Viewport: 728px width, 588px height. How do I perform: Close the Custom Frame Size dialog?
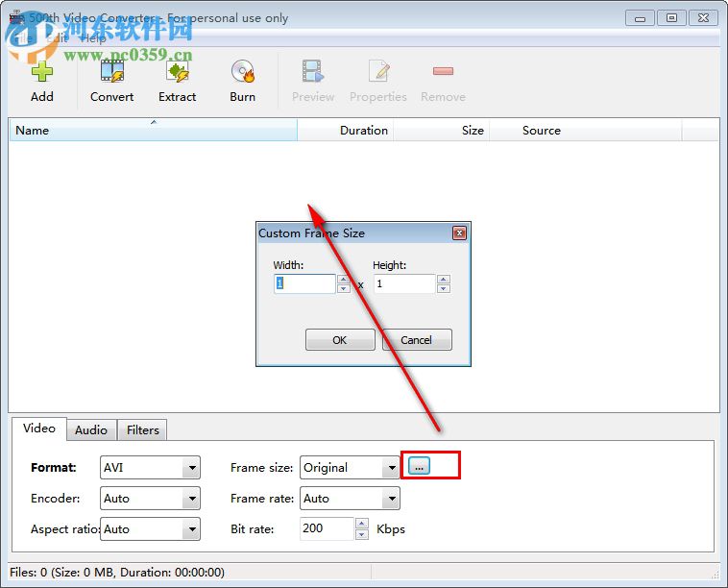pyautogui.click(x=459, y=233)
